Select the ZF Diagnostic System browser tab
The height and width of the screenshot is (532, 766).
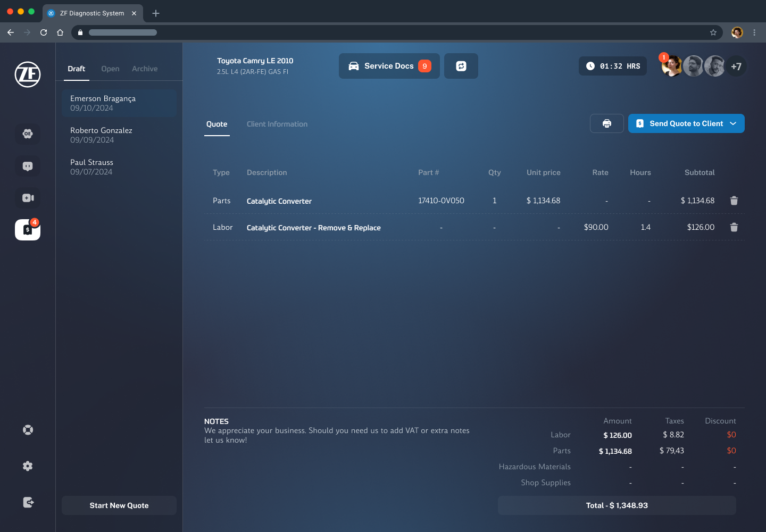[x=93, y=13]
